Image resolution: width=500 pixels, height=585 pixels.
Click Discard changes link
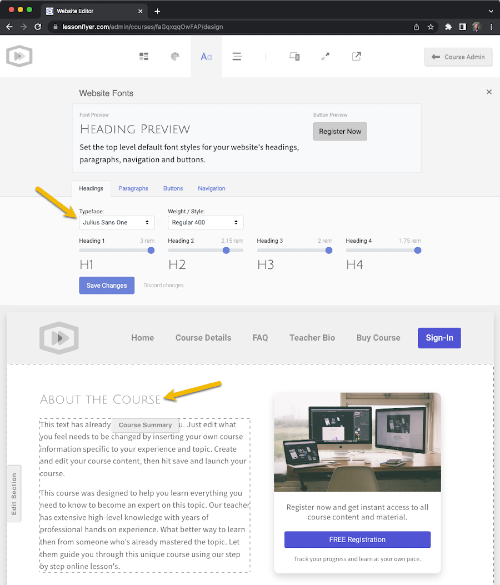(x=164, y=285)
